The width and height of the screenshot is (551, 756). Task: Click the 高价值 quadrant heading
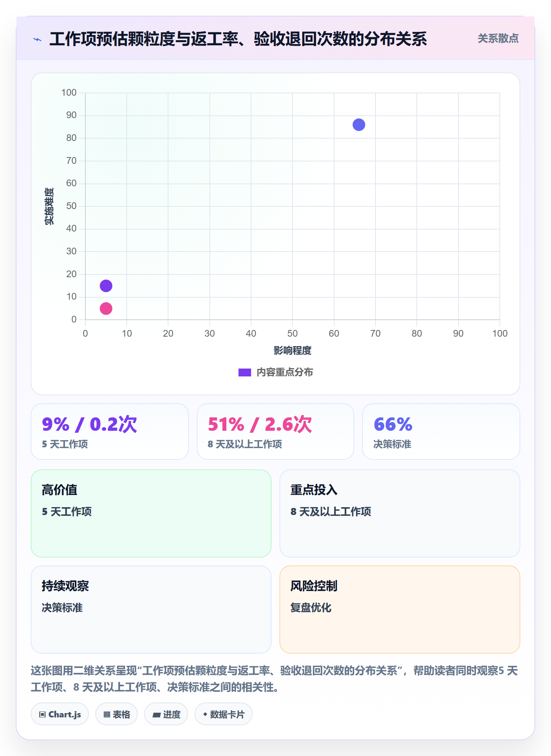click(x=59, y=490)
